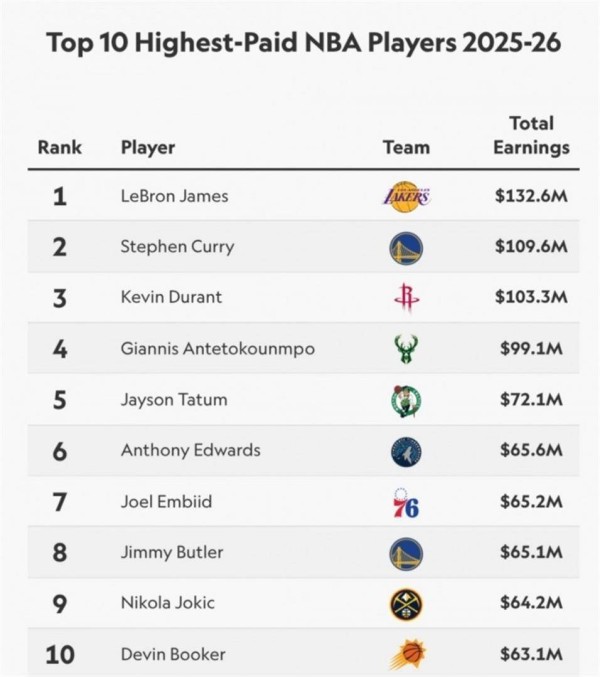Click the Rank column header

click(x=60, y=147)
